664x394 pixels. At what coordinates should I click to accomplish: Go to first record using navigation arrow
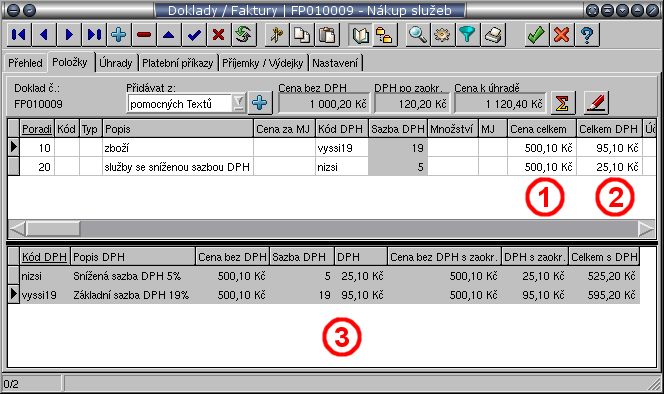click(19, 34)
